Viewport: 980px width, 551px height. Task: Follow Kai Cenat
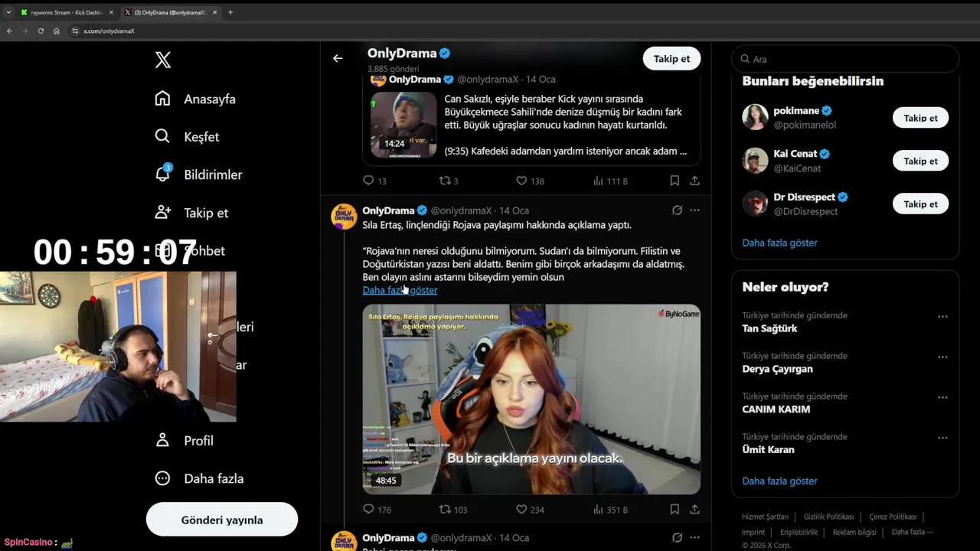click(x=920, y=161)
